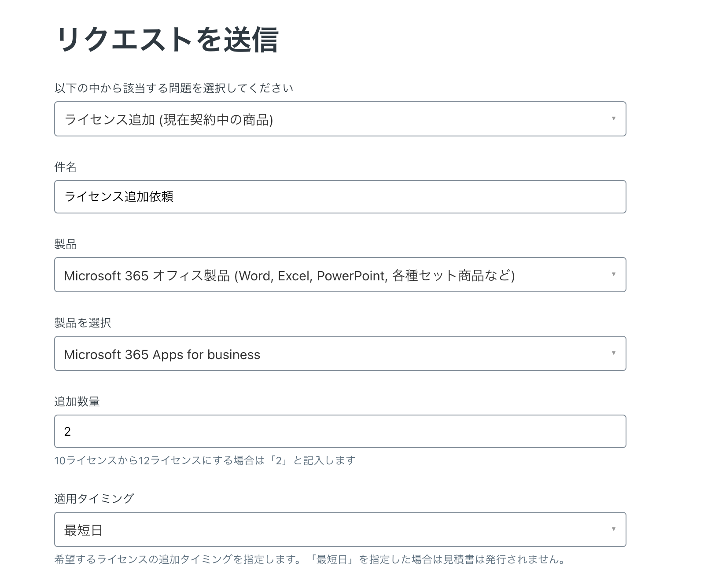The image size is (722, 588).
Task: Click the 製品 field label
Action: tap(66, 244)
